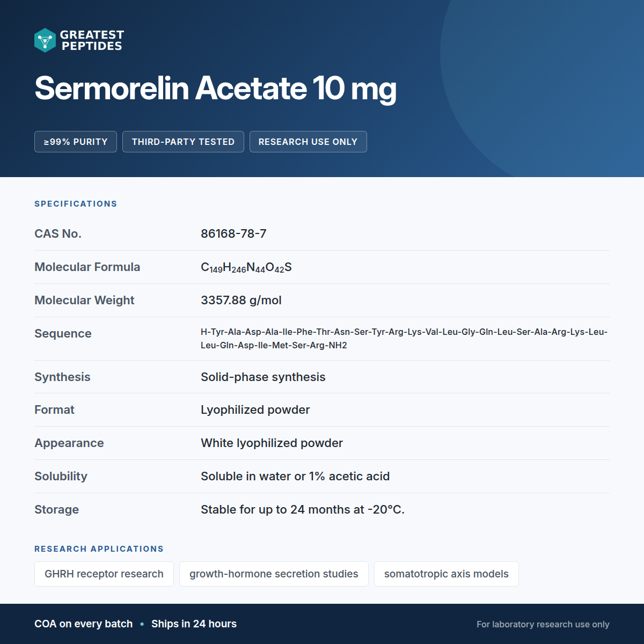The image size is (644, 644).
Task: Open the GHRH receptor research tag
Action: [104, 574]
